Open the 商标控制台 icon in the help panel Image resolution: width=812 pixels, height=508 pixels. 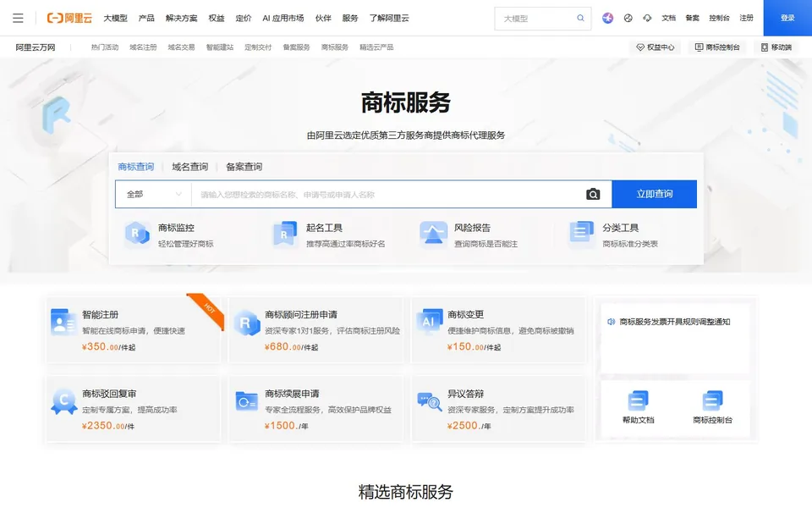tap(712, 400)
